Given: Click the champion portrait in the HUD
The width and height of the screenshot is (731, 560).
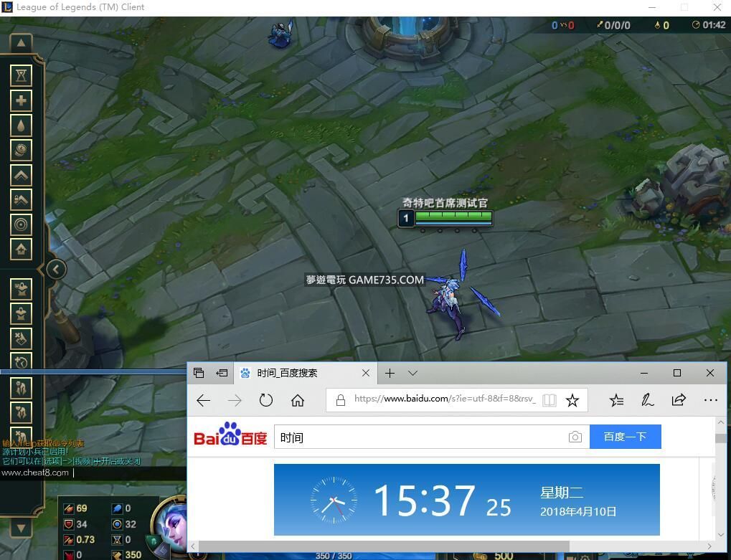Looking at the screenshot, I should [172, 524].
